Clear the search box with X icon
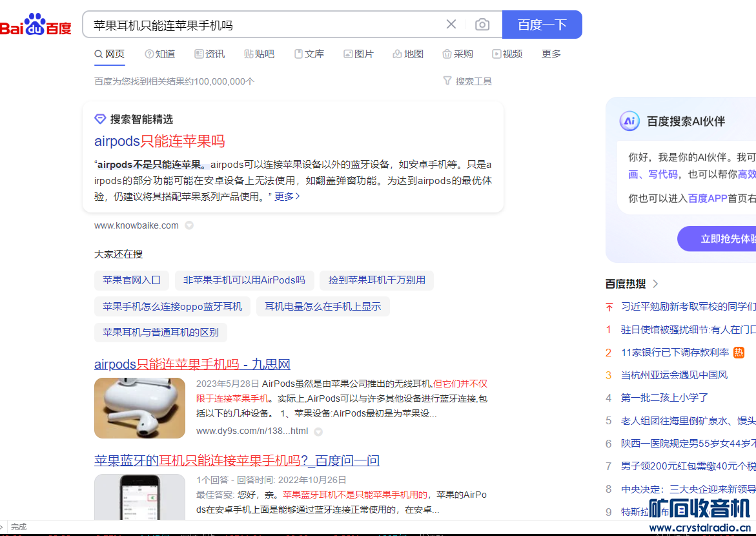This screenshot has width=756, height=536. coord(451,24)
